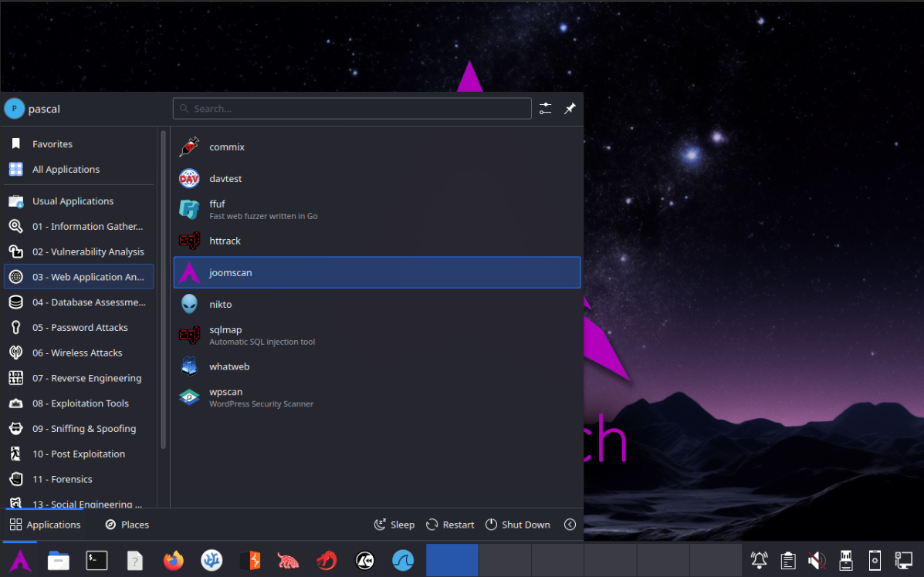
Task: Click the pascal user avatar
Action: pos(14,108)
